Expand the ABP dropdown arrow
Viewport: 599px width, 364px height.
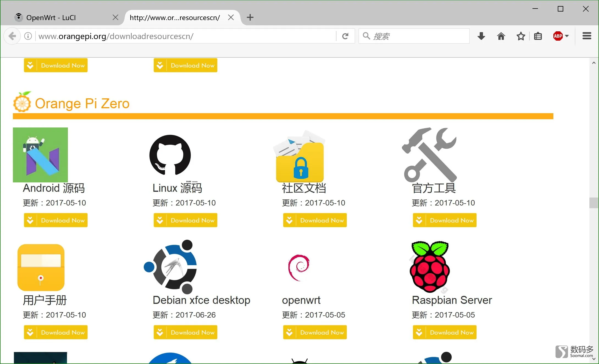pos(567,36)
